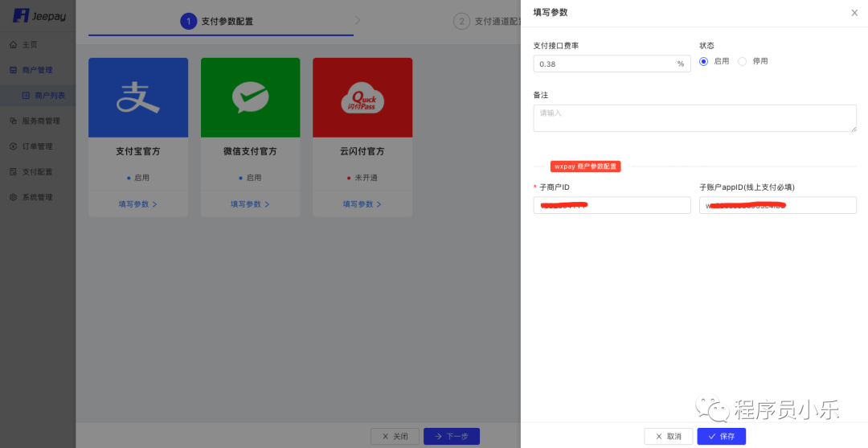Click the 订单管理 icon

pos(14,146)
